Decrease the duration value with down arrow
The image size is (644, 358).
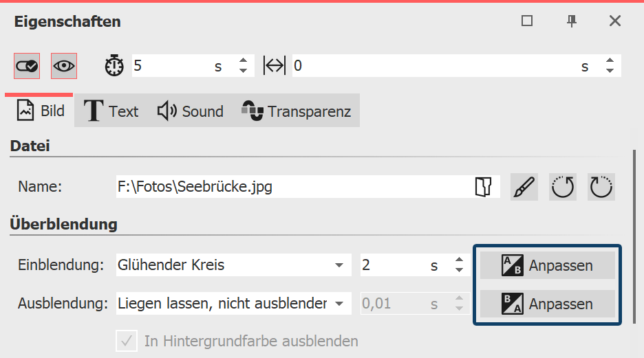coord(243,71)
